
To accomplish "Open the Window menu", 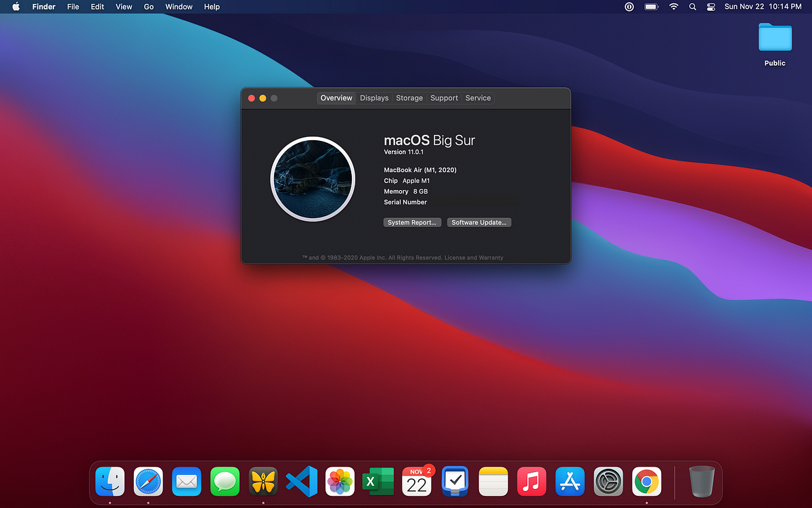I will [x=179, y=7].
